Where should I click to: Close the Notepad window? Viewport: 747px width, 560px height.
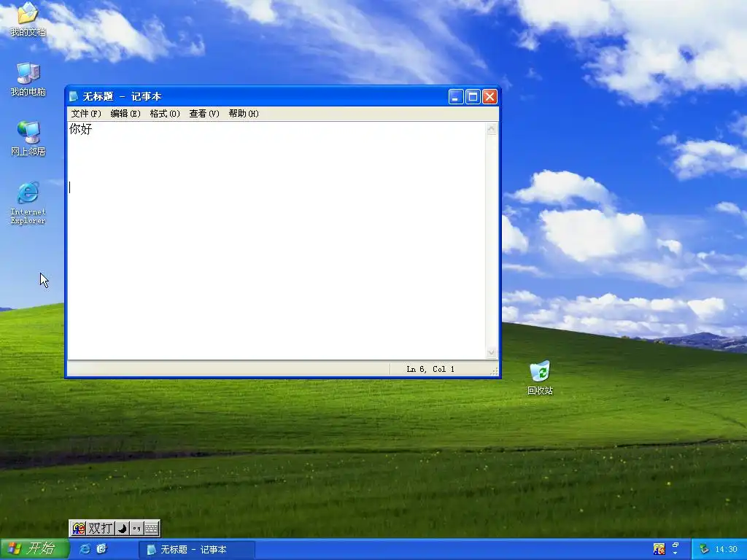pos(489,97)
